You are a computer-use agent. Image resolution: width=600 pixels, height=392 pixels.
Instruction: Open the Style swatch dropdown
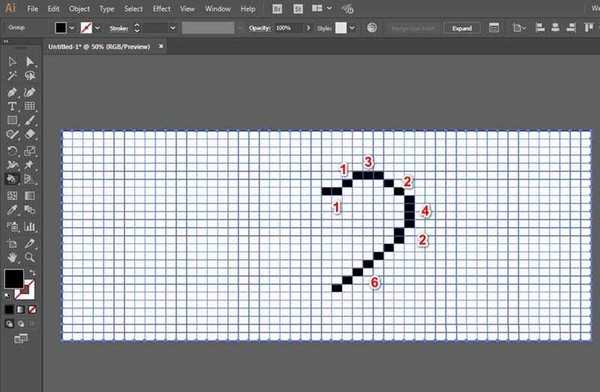click(x=352, y=28)
